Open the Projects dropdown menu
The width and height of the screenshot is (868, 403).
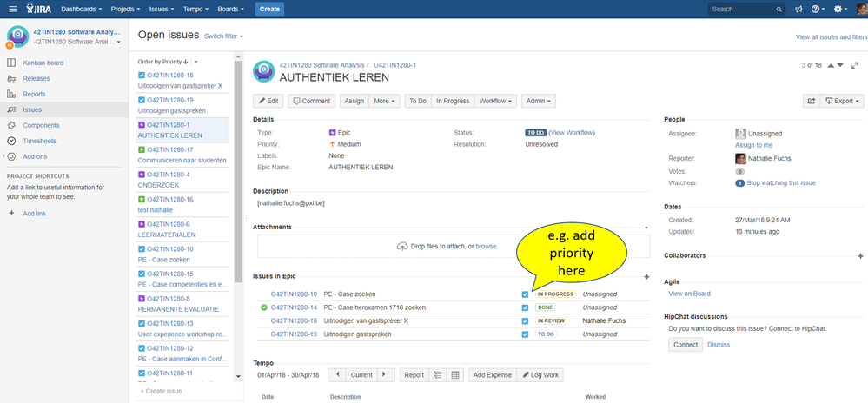(x=125, y=9)
